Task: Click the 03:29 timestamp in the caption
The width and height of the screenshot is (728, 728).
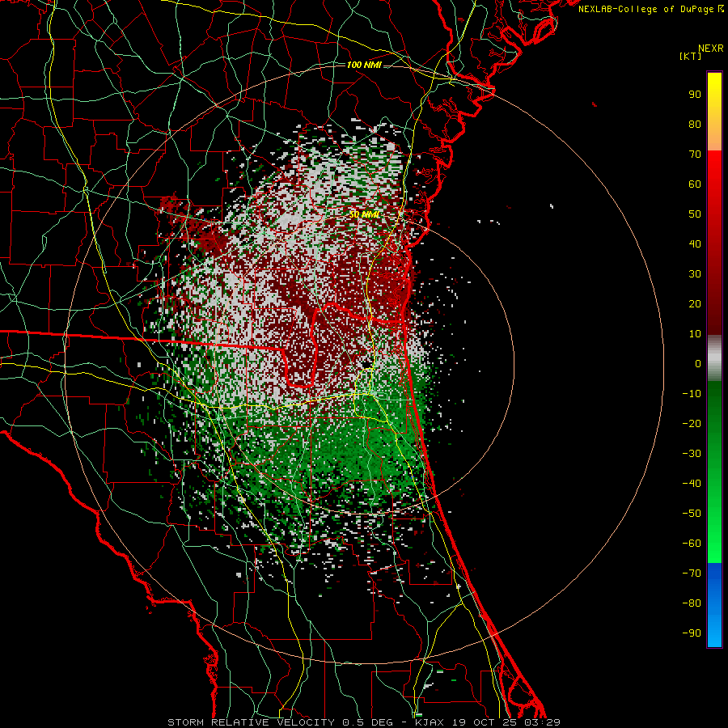Action: [542, 722]
